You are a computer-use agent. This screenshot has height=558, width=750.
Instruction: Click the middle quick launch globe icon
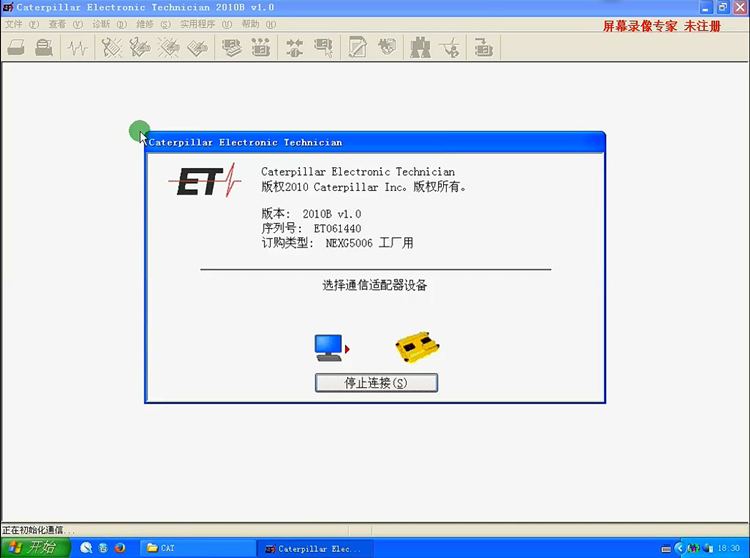coord(103,548)
